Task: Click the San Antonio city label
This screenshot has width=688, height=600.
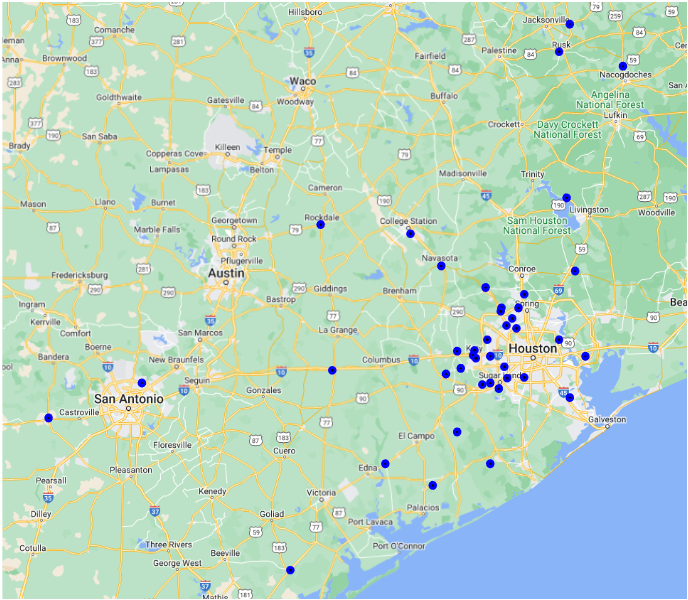Action: [x=129, y=399]
